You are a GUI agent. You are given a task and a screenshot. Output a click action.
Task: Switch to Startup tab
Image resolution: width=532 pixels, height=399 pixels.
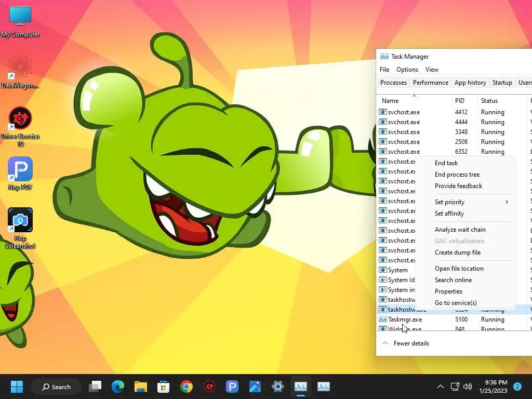(x=502, y=83)
